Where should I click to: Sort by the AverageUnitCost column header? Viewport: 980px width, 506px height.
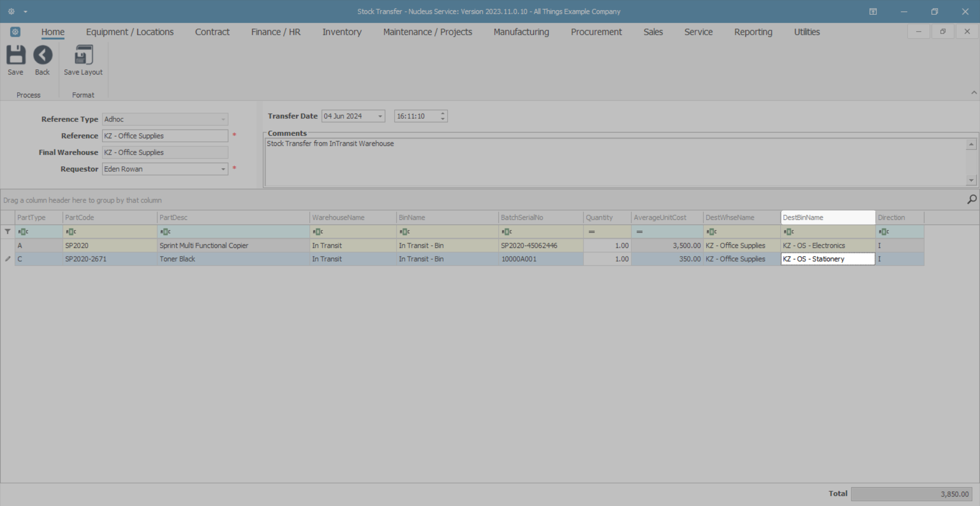pyautogui.click(x=667, y=217)
